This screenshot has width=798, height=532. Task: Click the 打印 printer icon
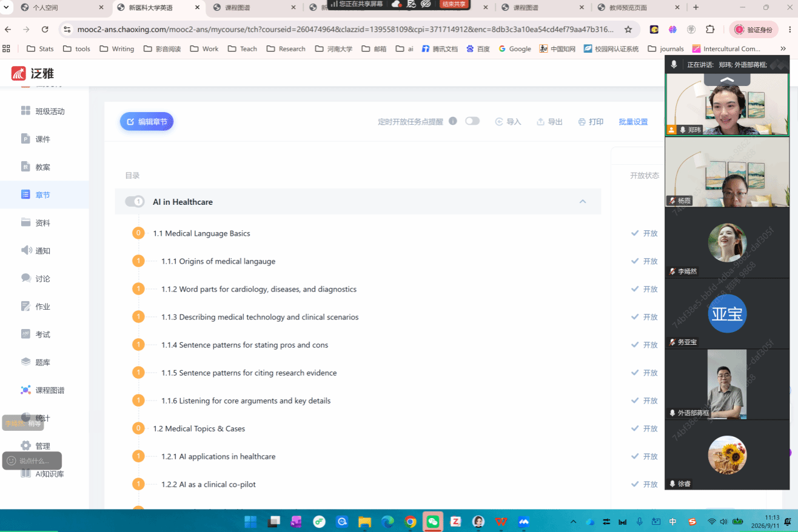click(x=582, y=122)
